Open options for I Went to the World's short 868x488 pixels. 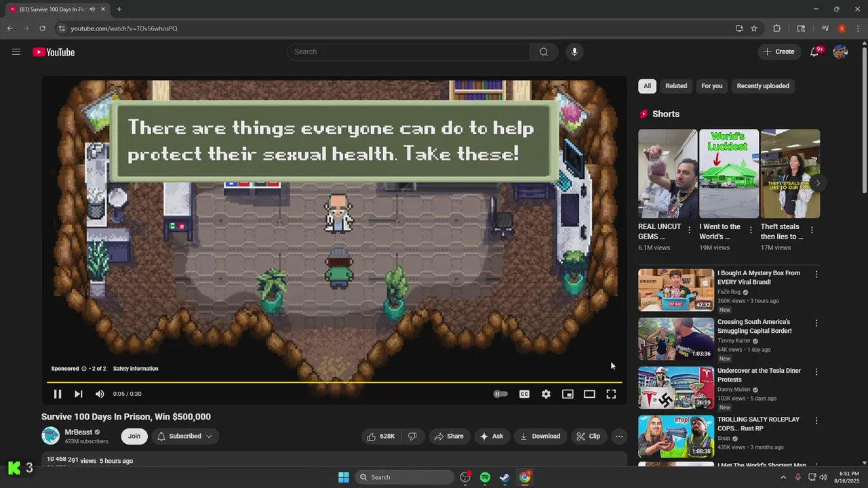pyautogui.click(x=751, y=230)
